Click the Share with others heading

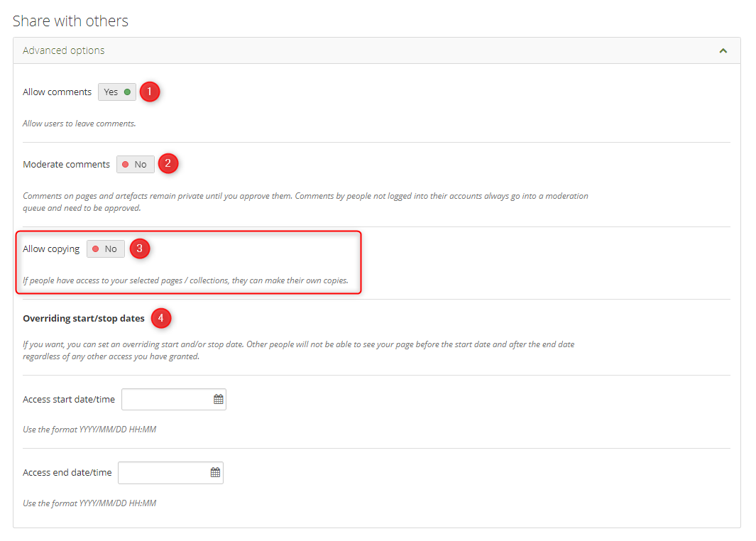click(70, 21)
